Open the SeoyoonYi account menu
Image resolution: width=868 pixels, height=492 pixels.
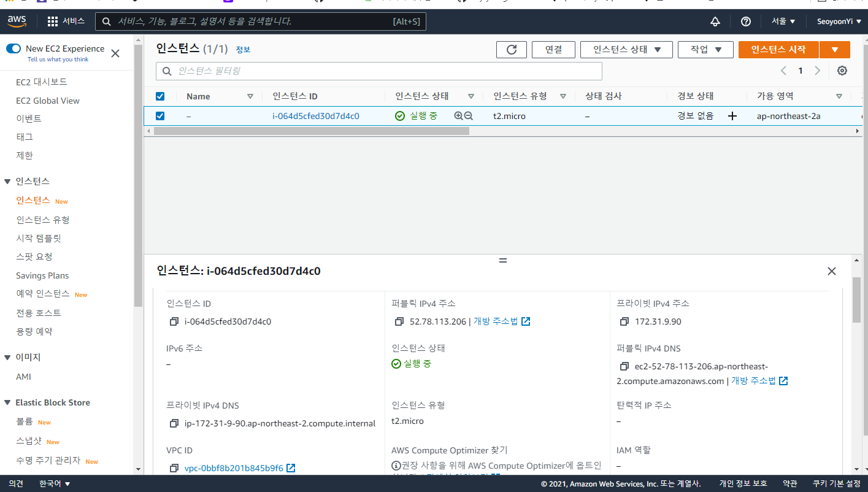839,21
